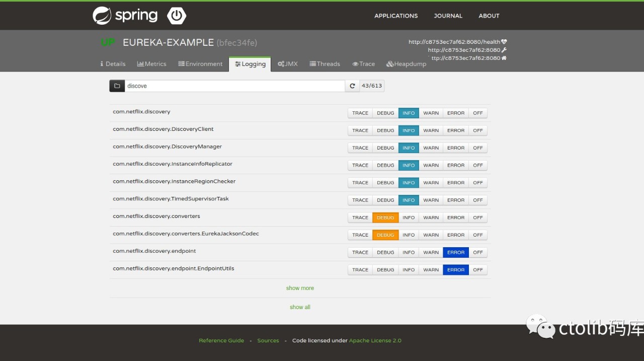Screen dimensions: 644x361
Task: Click the EUREKA-EXAMPLE application title
Action: (x=168, y=43)
